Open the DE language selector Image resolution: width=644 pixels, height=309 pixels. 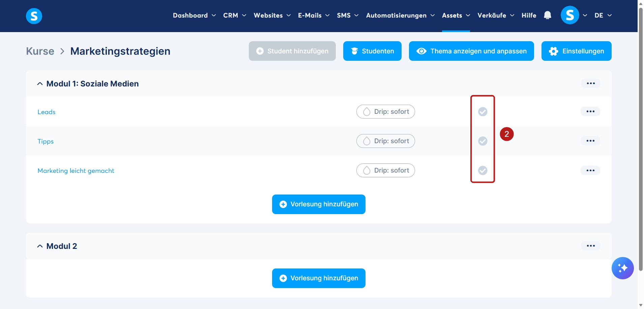(603, 15)
